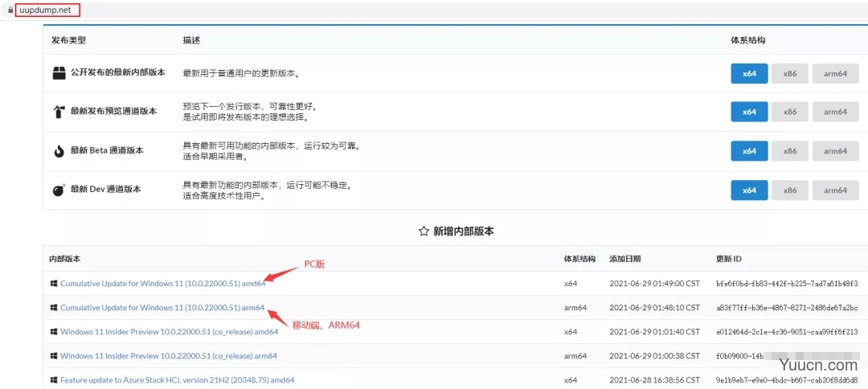
Task: Choose x86 for 公开发布的最新内部版本
Action: [x=789, y=74]
